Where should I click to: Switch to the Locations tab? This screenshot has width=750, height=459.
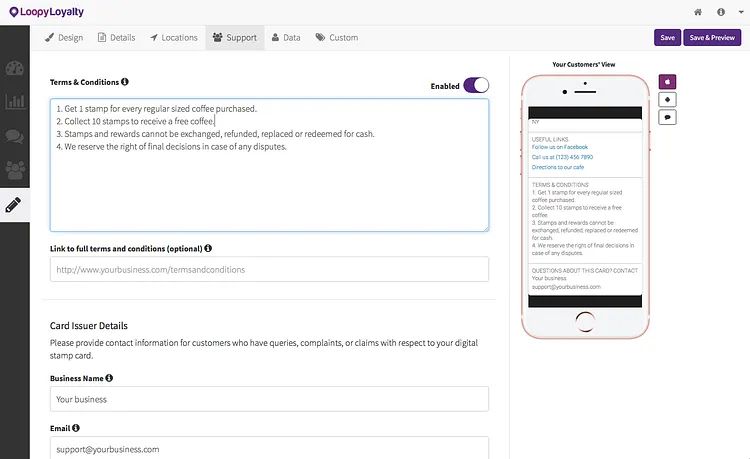174,38
